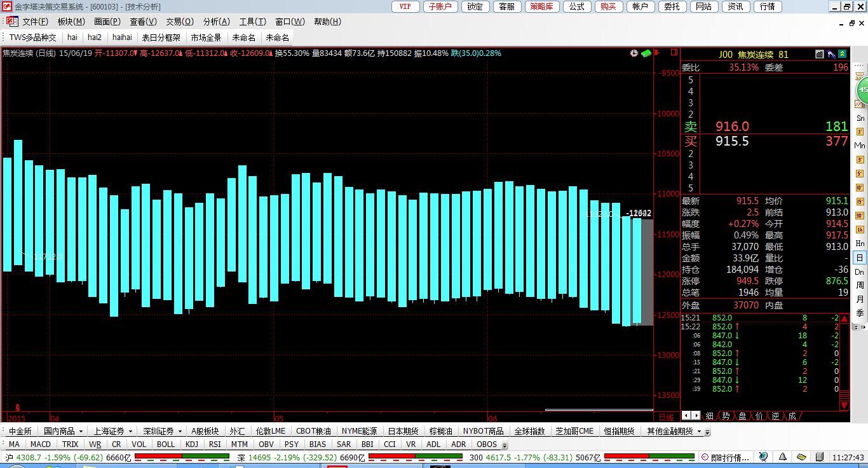Viewport: 868px width, 468px height.
Task: Select the 5-minute period icon in right sidebar
Action: 860,173
